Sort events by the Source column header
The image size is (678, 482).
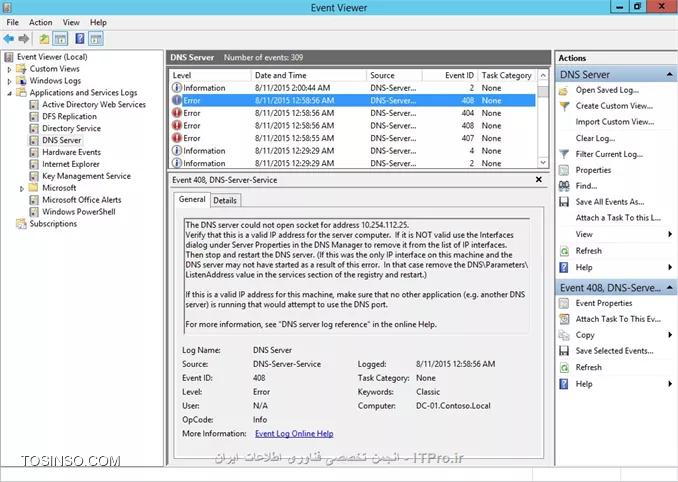pos(394,75)
